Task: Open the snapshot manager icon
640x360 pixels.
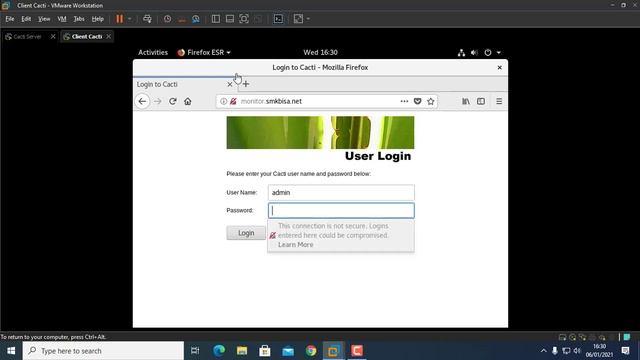Action: point(196,19)
